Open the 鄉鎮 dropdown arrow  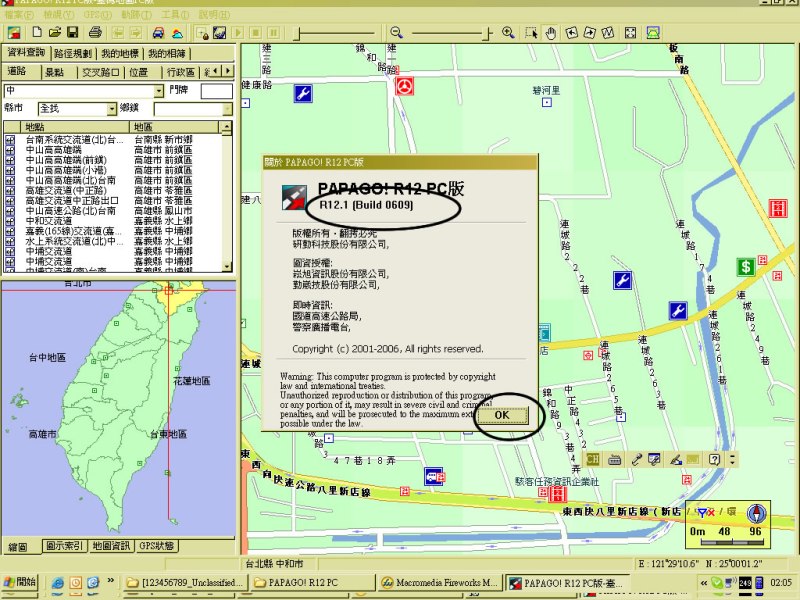click(x=228, y=109)
